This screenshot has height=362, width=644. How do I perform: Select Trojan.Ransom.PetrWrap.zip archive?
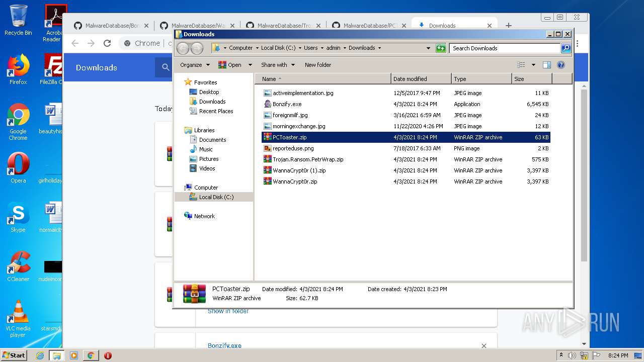coord(308,159)
